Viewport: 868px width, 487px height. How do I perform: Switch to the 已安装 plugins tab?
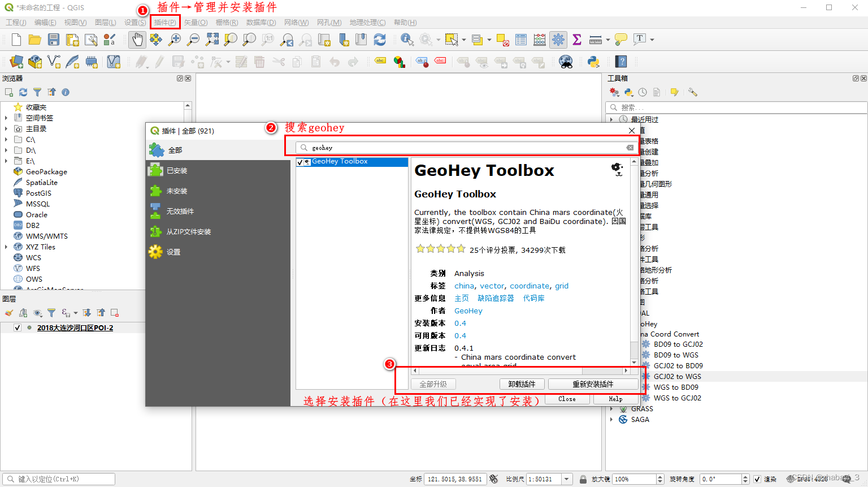[x=177, y=170]
